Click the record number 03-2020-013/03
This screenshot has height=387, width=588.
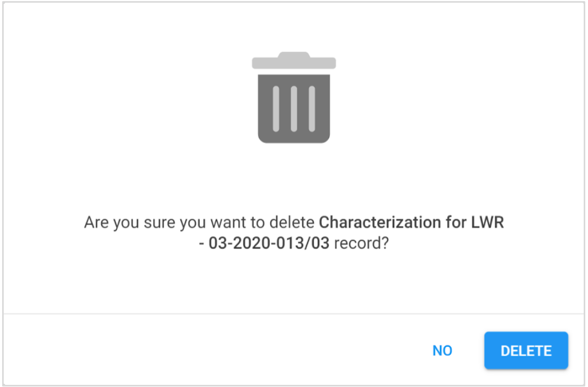click(x=269, y=243)
